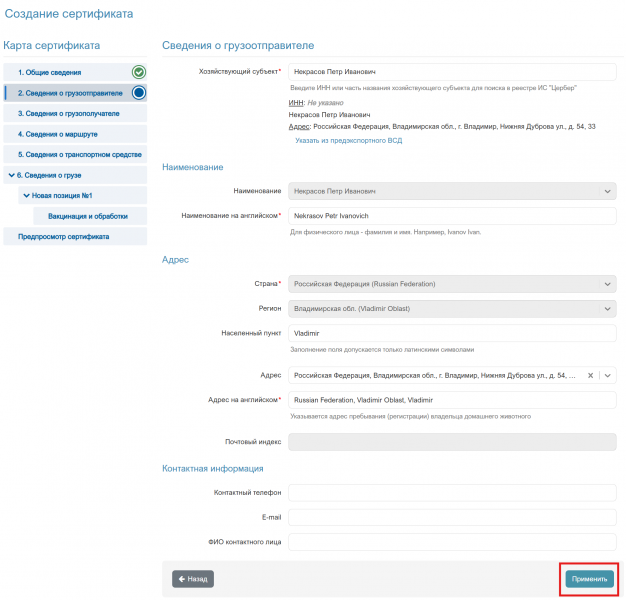Click the 'Контактный телефон' input

tap(452, 493)
